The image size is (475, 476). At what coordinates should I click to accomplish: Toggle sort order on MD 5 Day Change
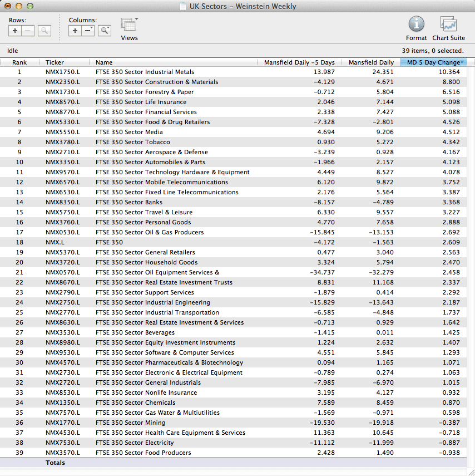click(433, 62)
